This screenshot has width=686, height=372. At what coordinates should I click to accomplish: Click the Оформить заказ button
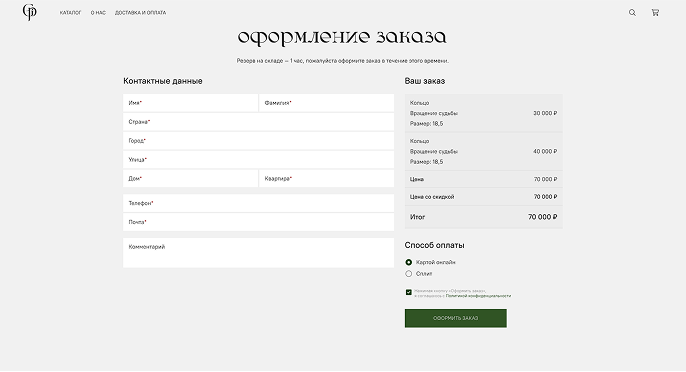click(x=455, y=318)
